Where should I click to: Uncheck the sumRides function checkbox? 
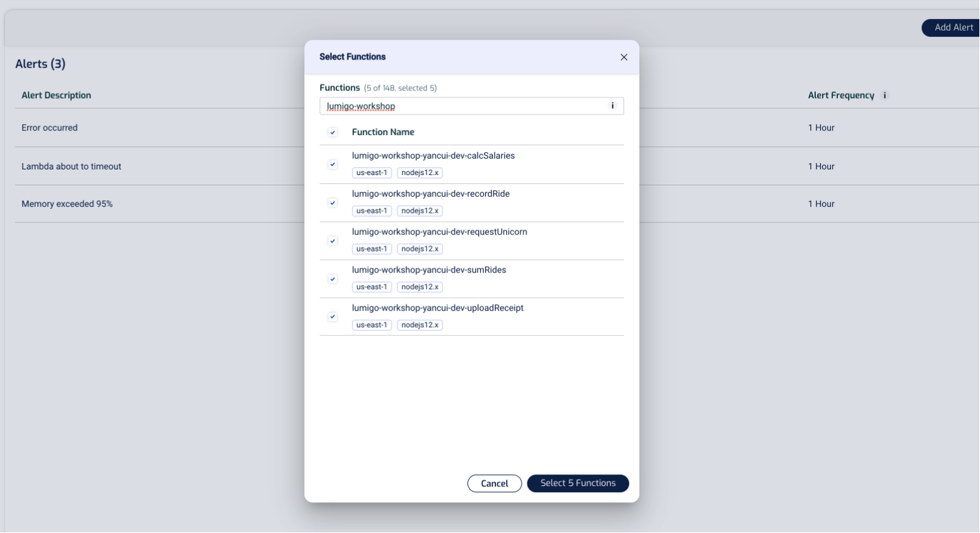click(332, 279)
